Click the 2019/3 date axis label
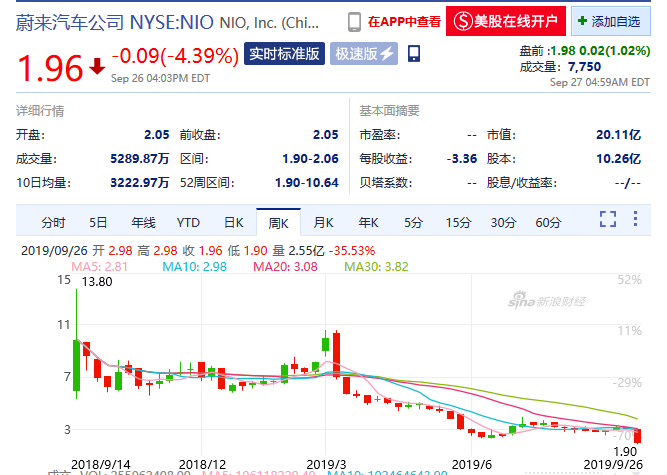The height and width of the screenshot is (475, 667). tap(326, 464)
